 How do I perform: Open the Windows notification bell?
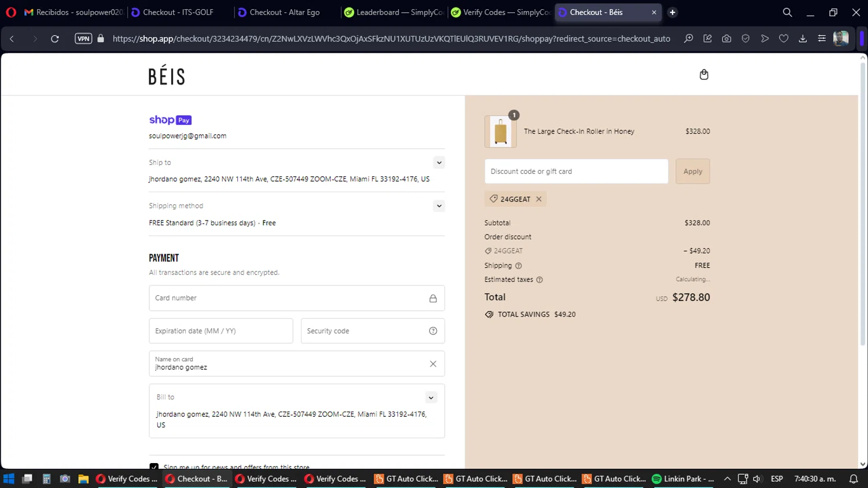pos(853,479)
